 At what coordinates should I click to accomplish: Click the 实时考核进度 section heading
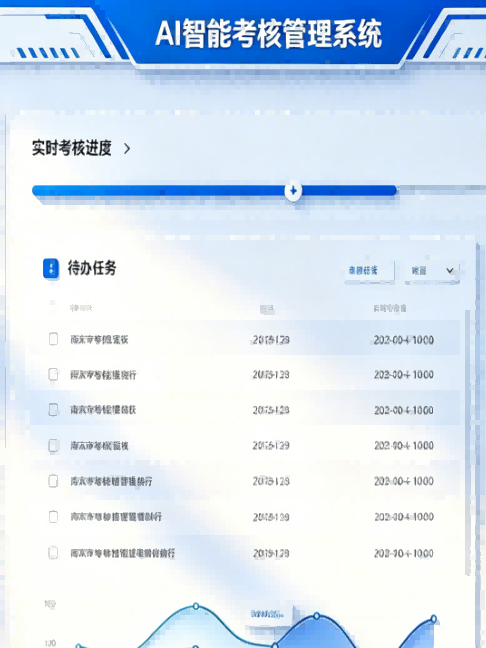[72, 148]
